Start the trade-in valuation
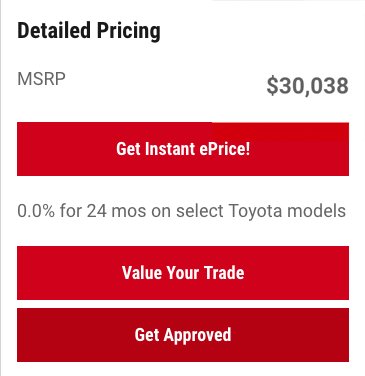 tap(183, 273)
